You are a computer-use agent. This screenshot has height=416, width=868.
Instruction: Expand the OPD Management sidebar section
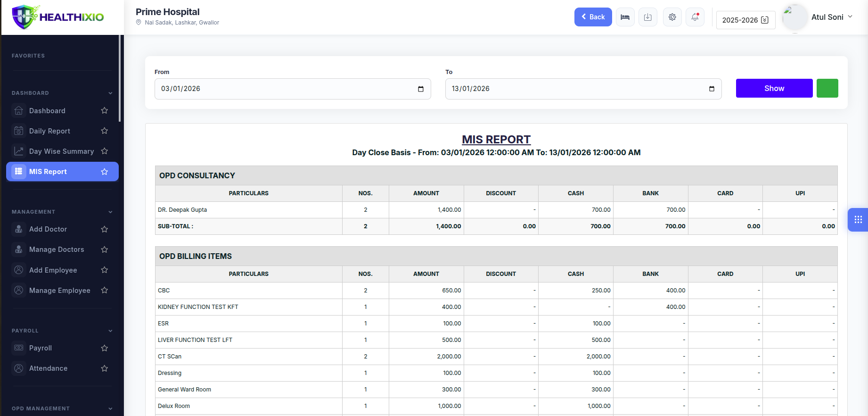(62, 408)
